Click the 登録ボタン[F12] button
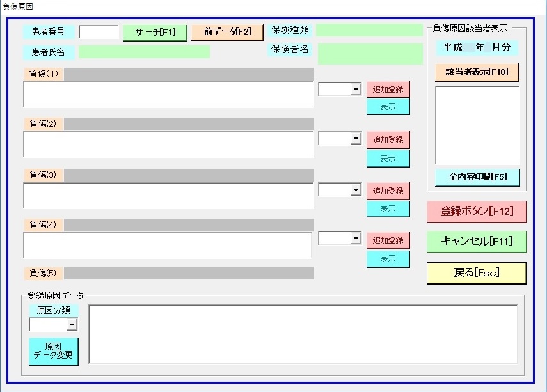Viewport: 547px width, 392px height. tap(477, 211)
